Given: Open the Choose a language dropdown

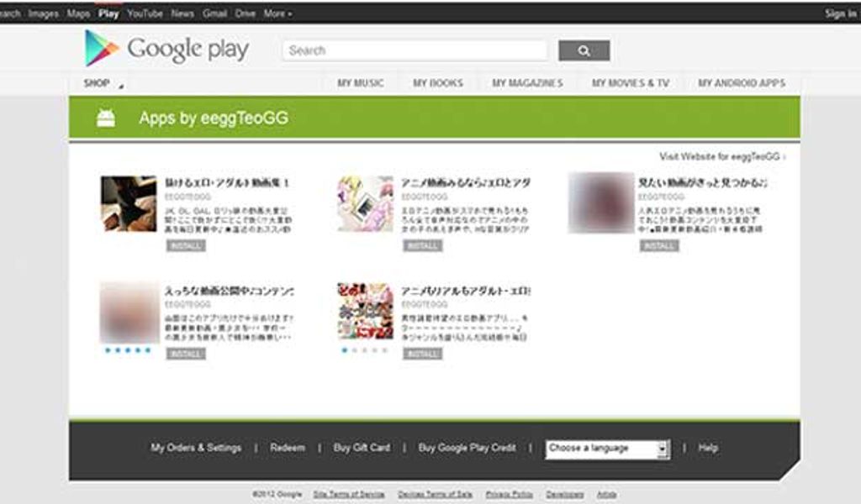Looking at the screenshot, I should [607, 449].
